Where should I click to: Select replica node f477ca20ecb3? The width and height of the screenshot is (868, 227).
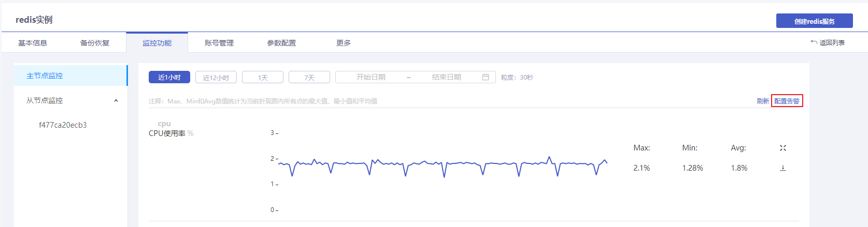click(63, 125)
